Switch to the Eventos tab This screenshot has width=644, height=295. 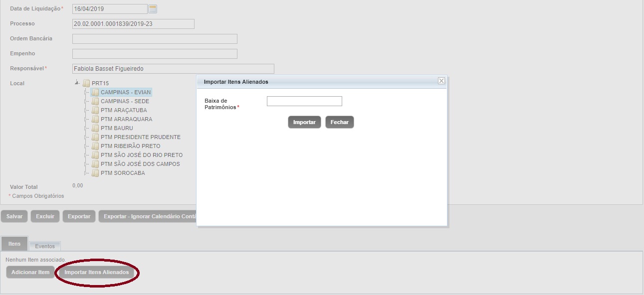[x=45, y=246]
